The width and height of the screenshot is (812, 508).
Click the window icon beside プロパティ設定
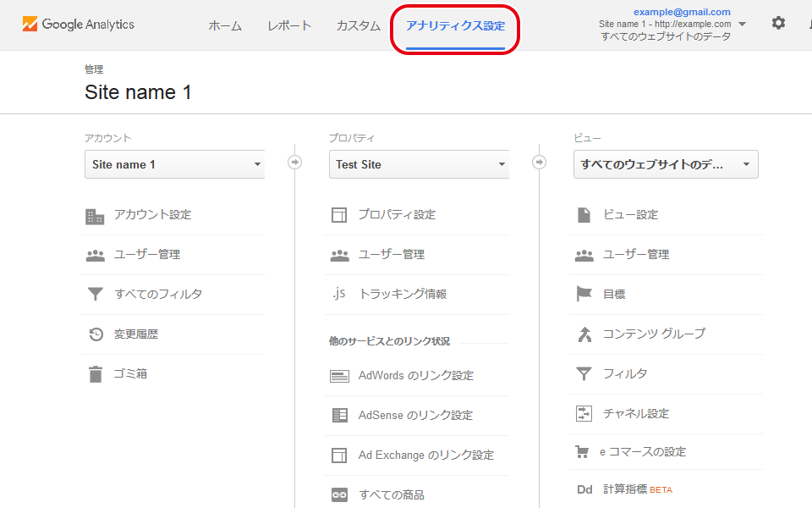[339, 215]
